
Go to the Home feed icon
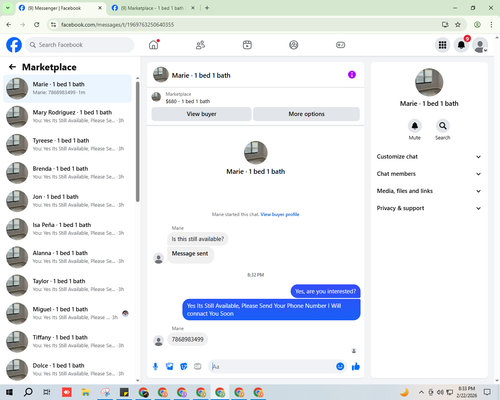coord(154,45)
